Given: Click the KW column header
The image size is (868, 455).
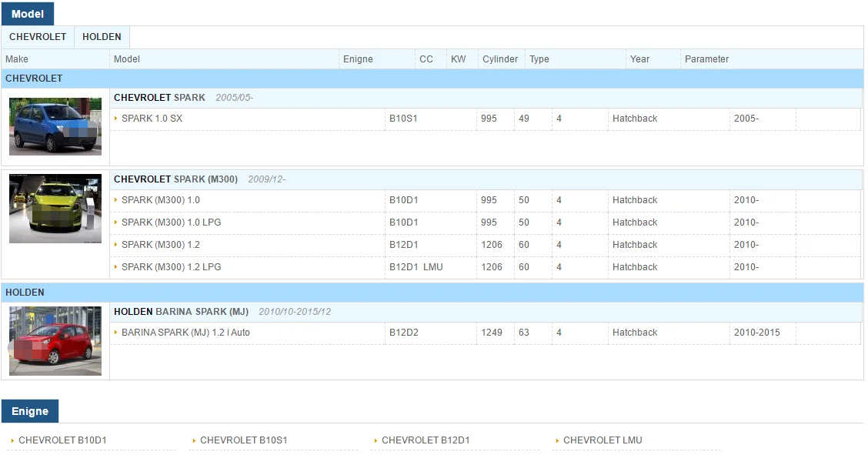Looking at the screenshot, I should (x=459, y=59).
